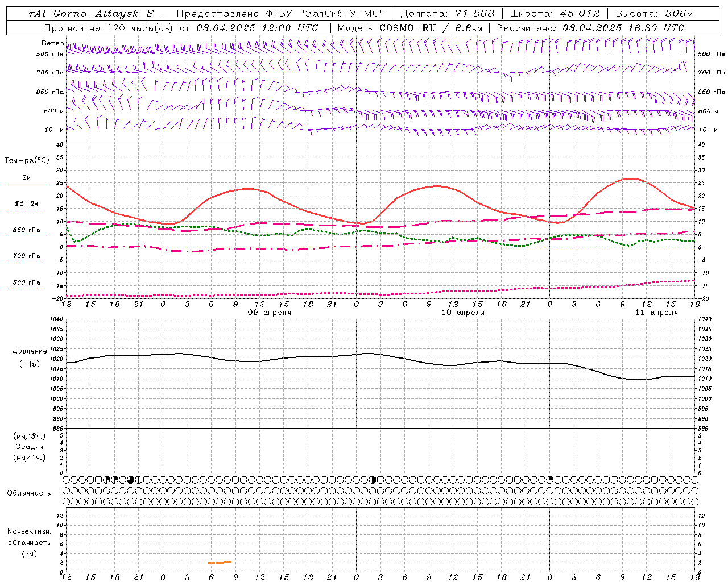Click the Тем-ра(°C) axis title

(27, 161)
